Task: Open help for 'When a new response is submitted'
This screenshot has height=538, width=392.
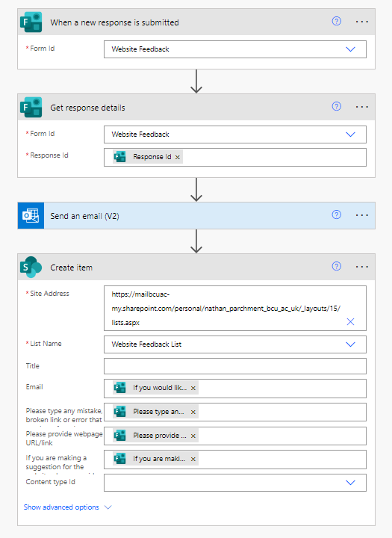Action: point(337,21)
